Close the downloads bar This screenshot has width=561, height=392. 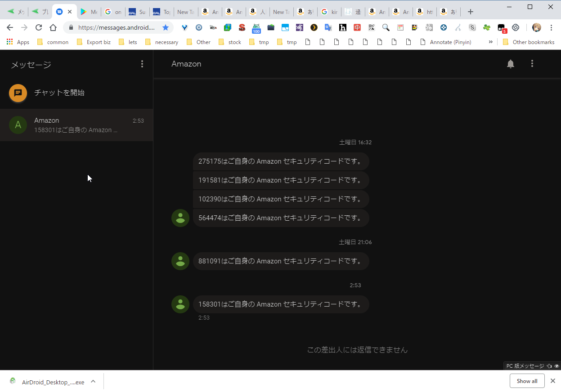coord(552,381)
